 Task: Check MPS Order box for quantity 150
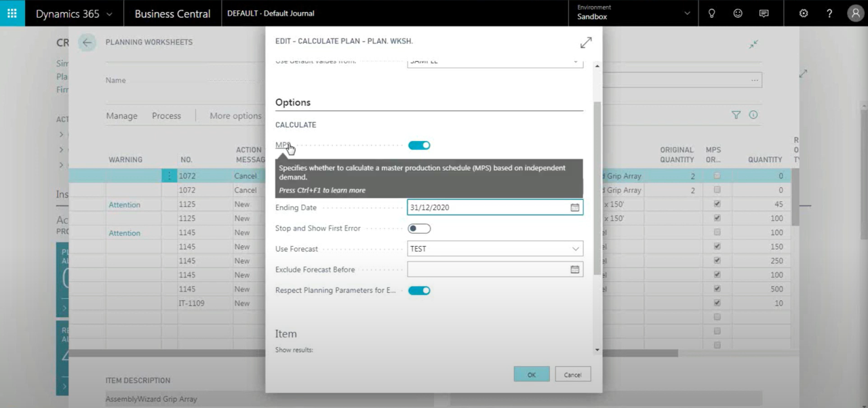pos(717,247)
